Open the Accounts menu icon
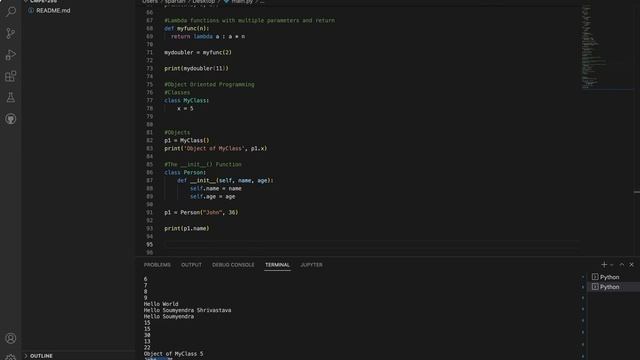This screenshot has height=360, width=640. coord(11,338)
